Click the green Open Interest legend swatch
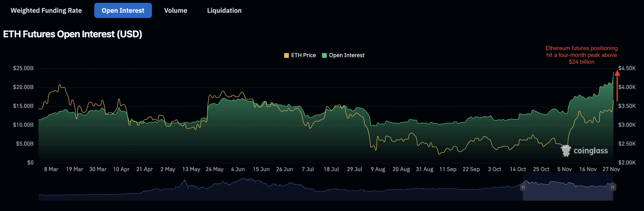 [x=325, y=55]
